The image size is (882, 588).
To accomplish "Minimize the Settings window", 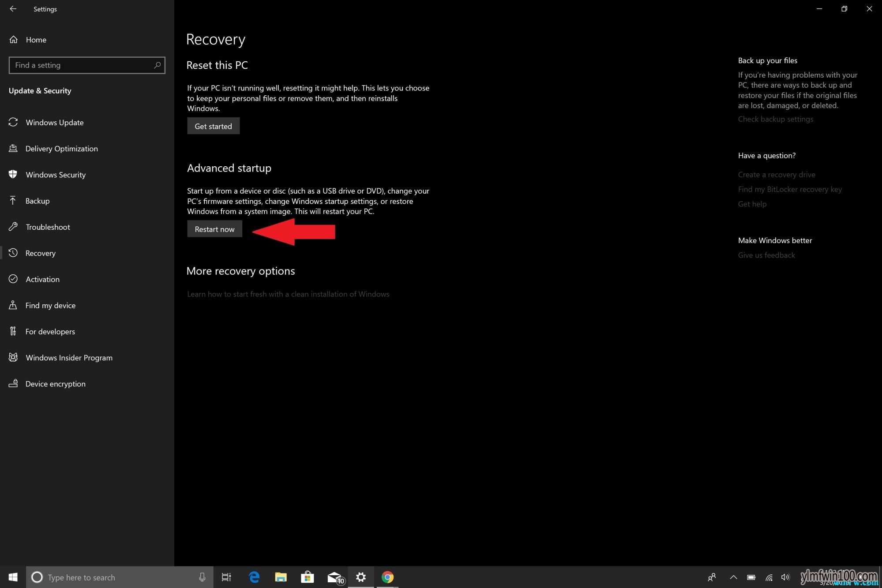I will [819, 9].
